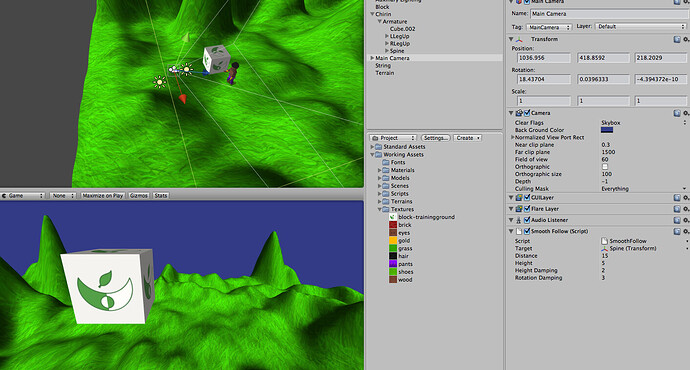Open the Layer Default dropdown
The image size is (690, 370).
pyautogui.click(x=641, y=26)
